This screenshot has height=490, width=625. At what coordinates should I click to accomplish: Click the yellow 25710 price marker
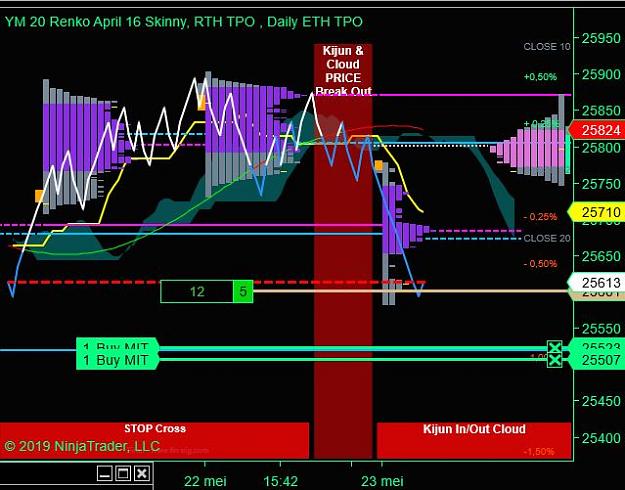tap(597, 212)
